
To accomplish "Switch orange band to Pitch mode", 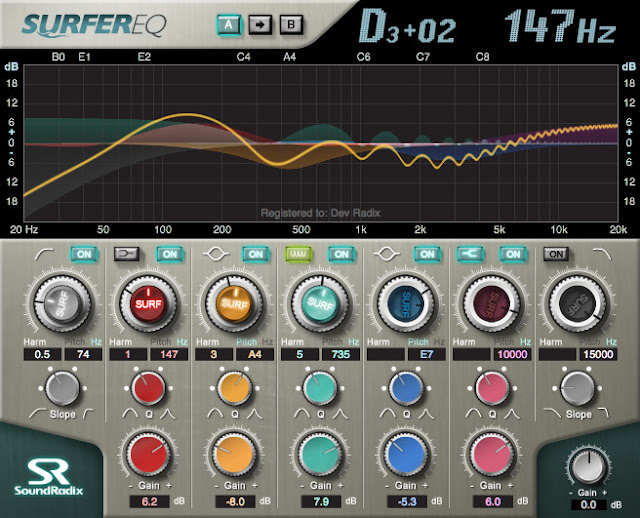I will pyautogui.click(x=247, y=342).
